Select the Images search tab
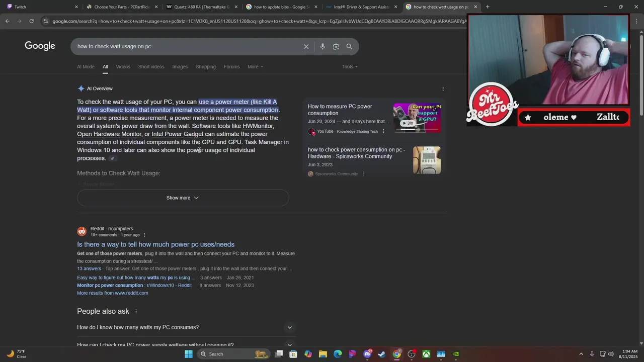 coord(180,67)
